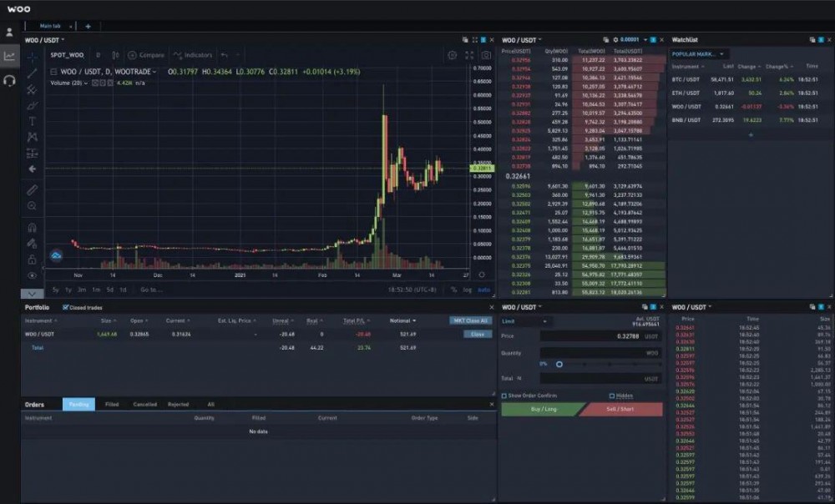This screenshot has width=835, height=504.
Task: Click the quantity percentage slider handle
Action: click(x=559, y=365)
